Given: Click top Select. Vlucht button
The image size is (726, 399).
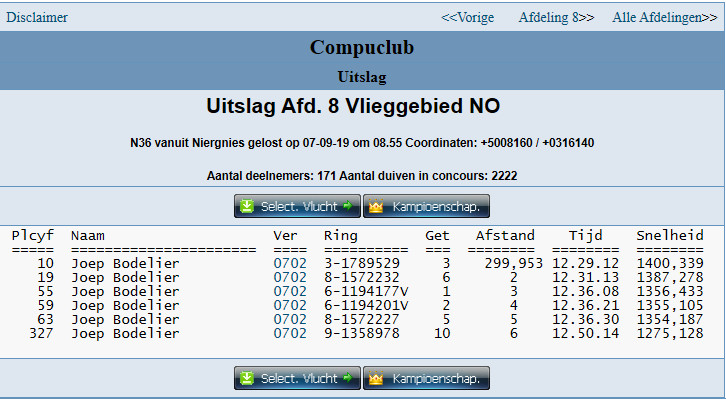Looking at the screenshot, I should pos(297,206).
